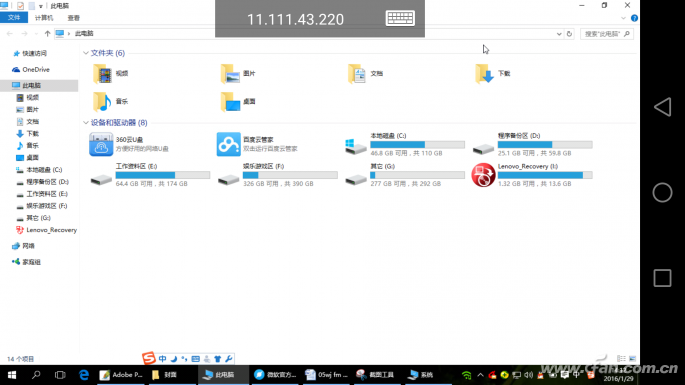Open the 音乐 music folder icon

click(x=102, y=101)
